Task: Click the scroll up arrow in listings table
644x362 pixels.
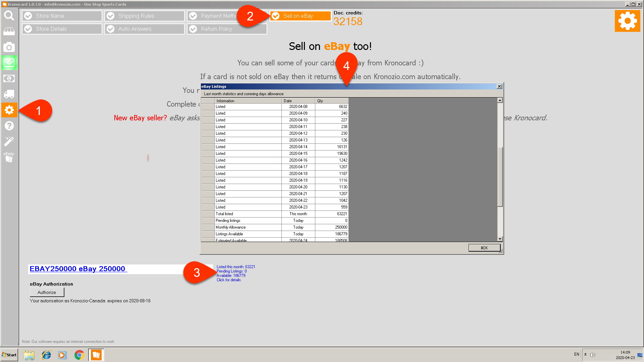Action: click(500, 100)
